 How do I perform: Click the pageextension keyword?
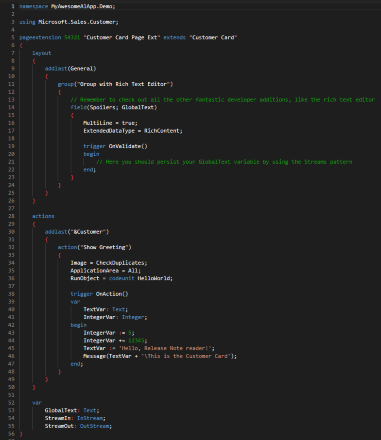point(40,37)
